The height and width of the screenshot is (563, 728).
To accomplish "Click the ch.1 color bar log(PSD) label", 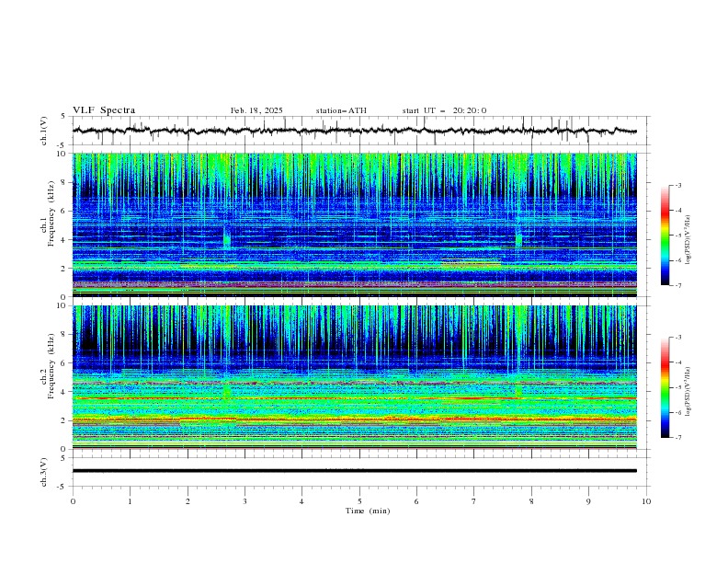I will (x=688, y=240).
